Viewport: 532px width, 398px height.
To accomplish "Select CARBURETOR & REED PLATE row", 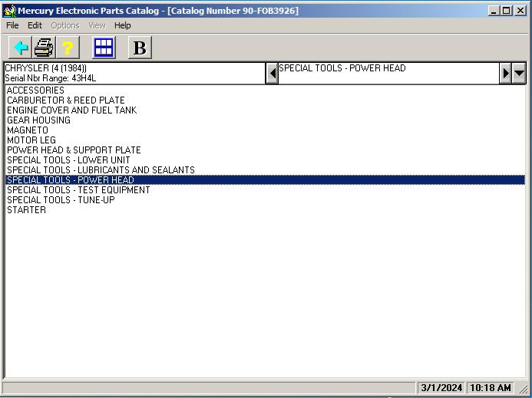I will pos(266,100).
